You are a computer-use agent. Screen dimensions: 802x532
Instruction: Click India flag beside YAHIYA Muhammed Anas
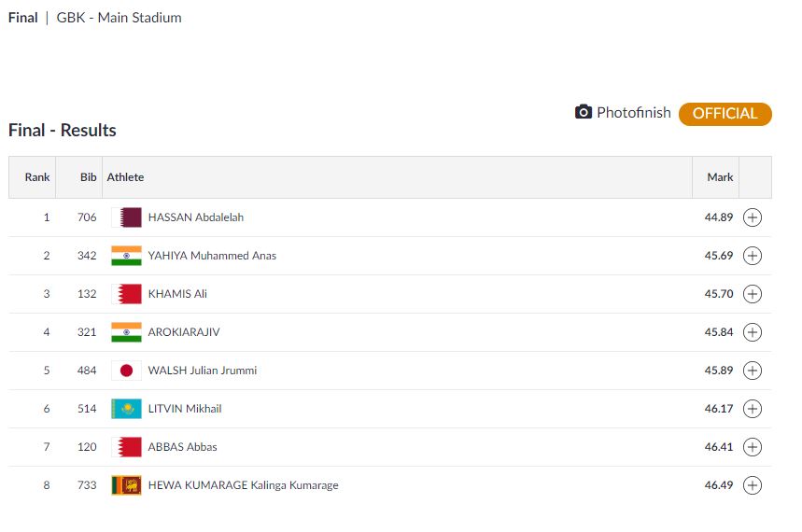point(126,256)
